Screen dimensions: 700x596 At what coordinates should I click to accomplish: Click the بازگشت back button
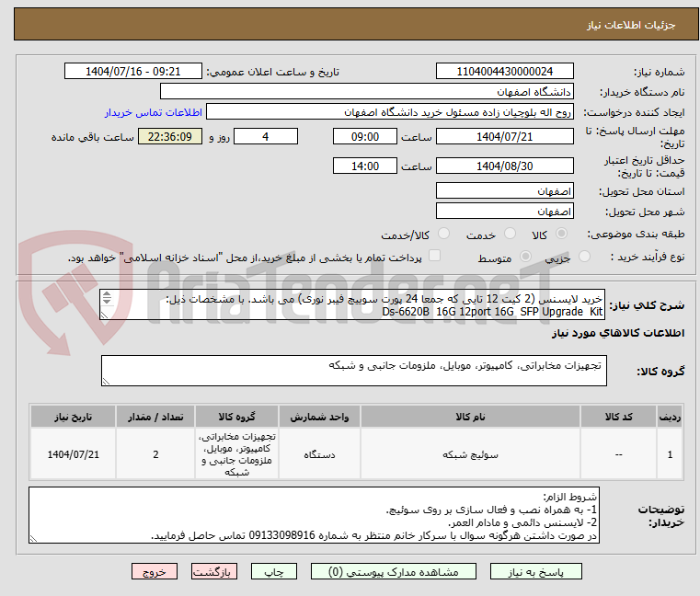(x=213, y=571)
